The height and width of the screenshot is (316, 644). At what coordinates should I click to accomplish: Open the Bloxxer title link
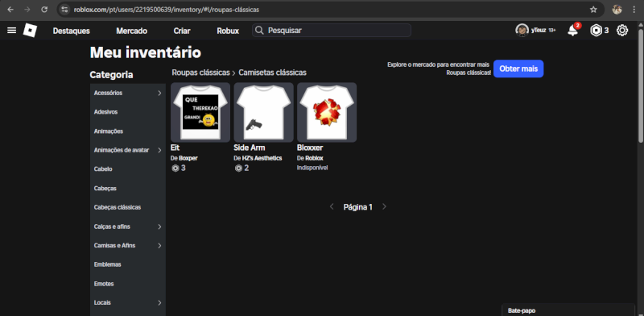pos(310,148)
